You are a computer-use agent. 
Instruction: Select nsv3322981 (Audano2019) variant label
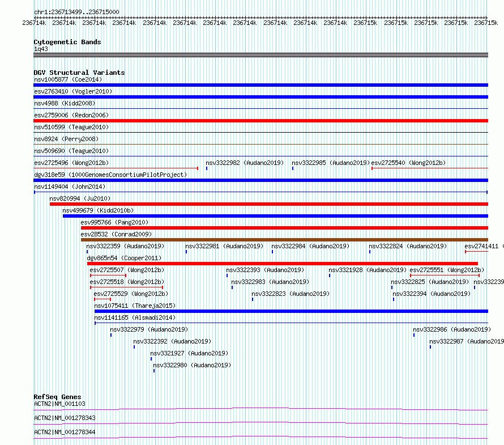coord(224,246)
